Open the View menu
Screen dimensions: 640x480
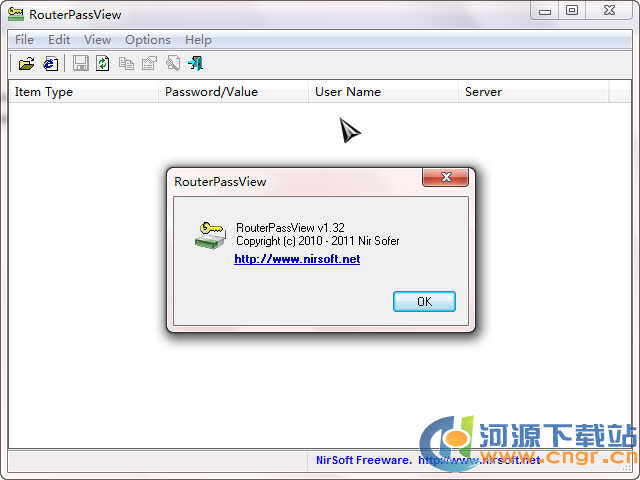(98, 40)
